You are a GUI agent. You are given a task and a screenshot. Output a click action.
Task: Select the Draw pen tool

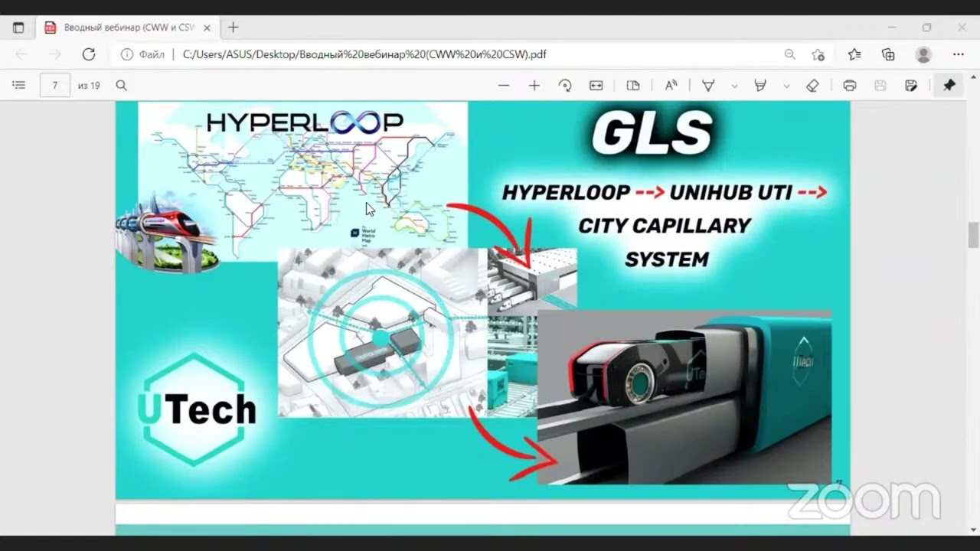coord(708,86)
